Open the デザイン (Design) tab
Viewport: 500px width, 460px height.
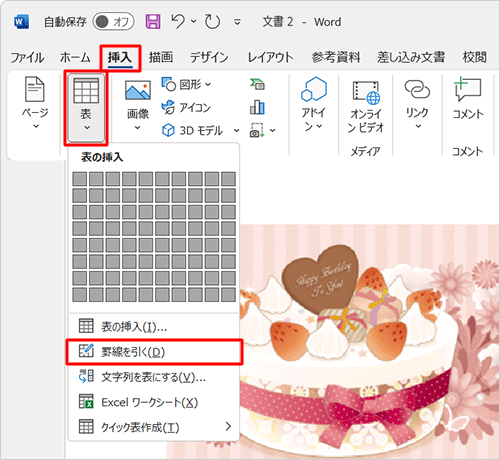(x=209, y=58)
